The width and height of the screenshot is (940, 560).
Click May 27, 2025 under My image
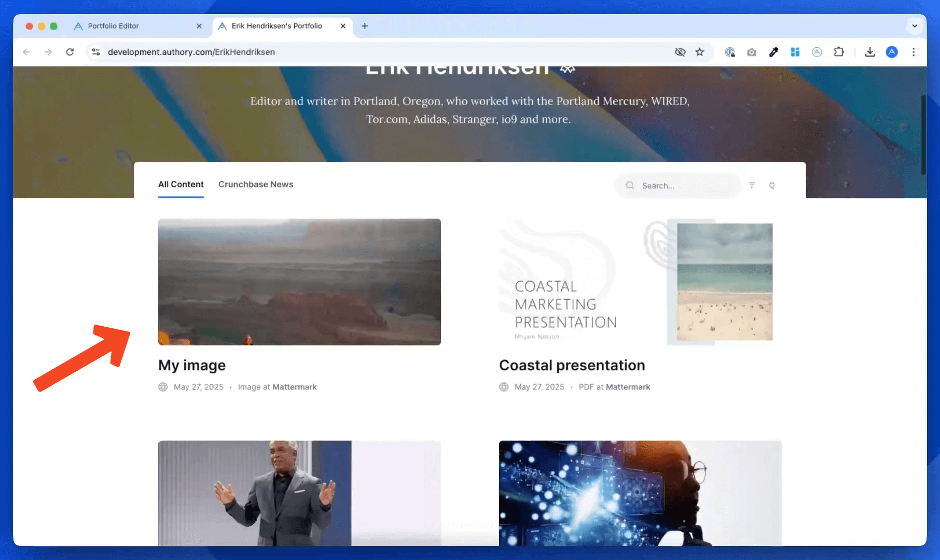199,387
